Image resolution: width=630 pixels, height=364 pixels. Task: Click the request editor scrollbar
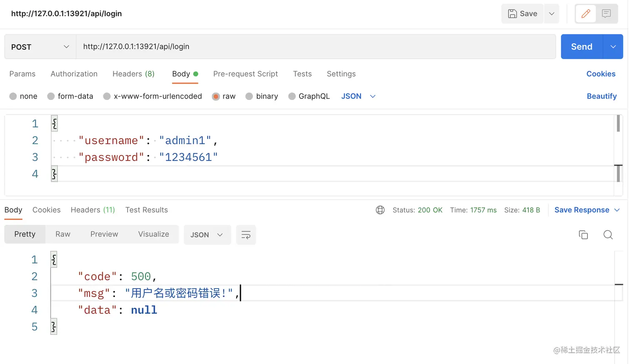pyautogui.click(x=618, y=149)
